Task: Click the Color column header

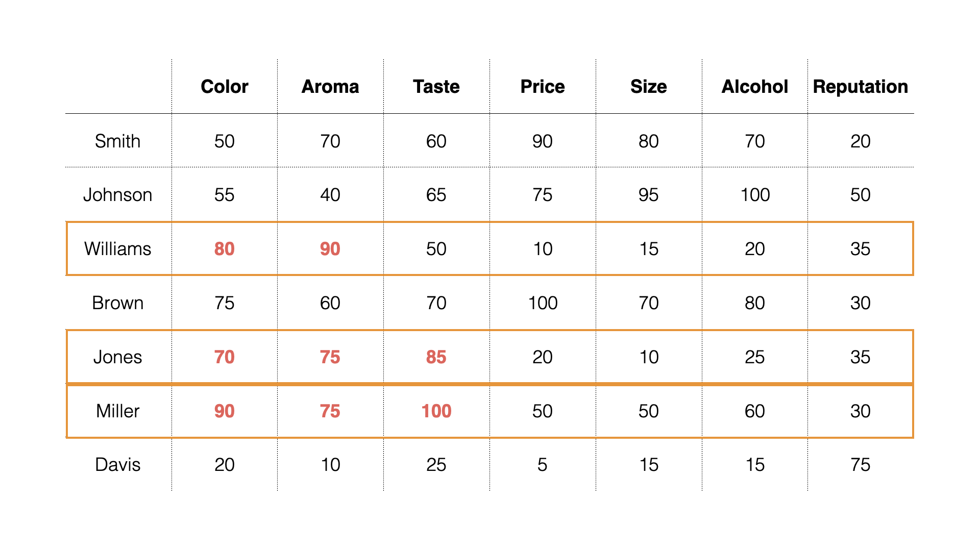Action: pyautogui.click(x=224, y=87)
